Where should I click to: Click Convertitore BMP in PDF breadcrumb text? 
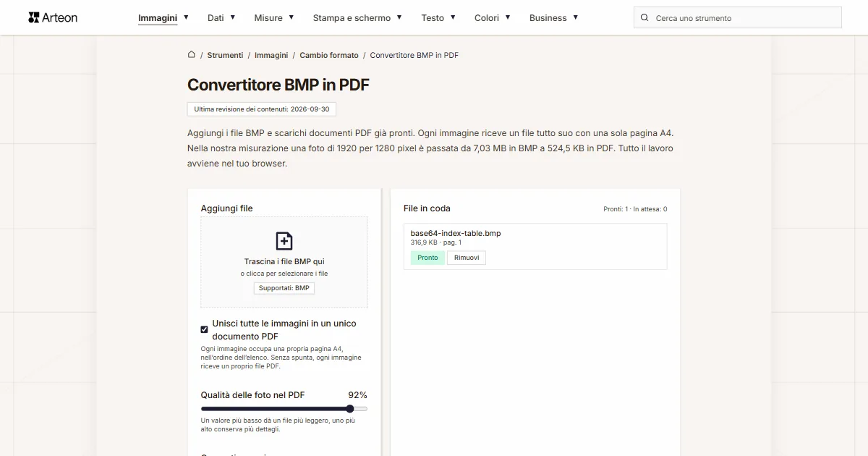[414, 55]
